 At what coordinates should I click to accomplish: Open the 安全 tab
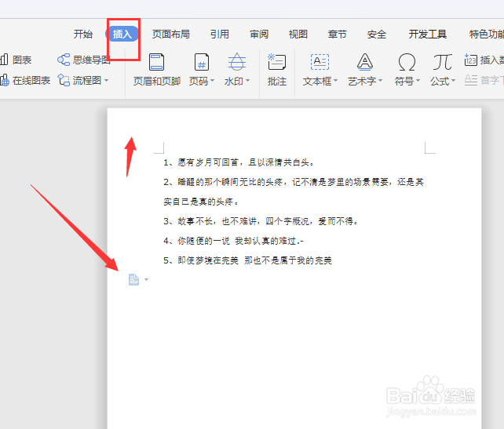tap(377, 34)
